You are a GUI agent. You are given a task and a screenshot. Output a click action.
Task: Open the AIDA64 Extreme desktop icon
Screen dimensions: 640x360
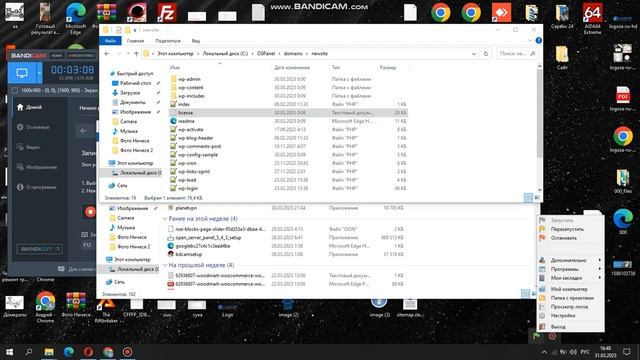pyautogui.click(x=592, y=19)
